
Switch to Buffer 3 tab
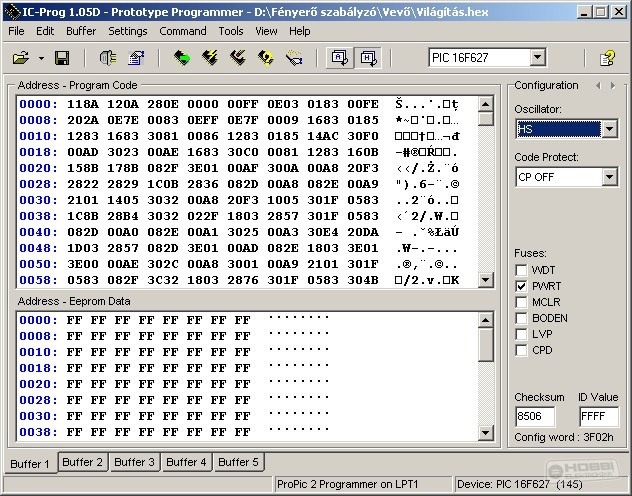pyautogui.click(x=135, y=462)
